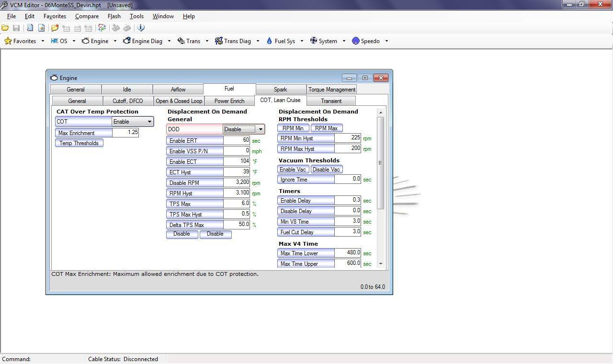Select the Transient sub-tab

[331, 101]
